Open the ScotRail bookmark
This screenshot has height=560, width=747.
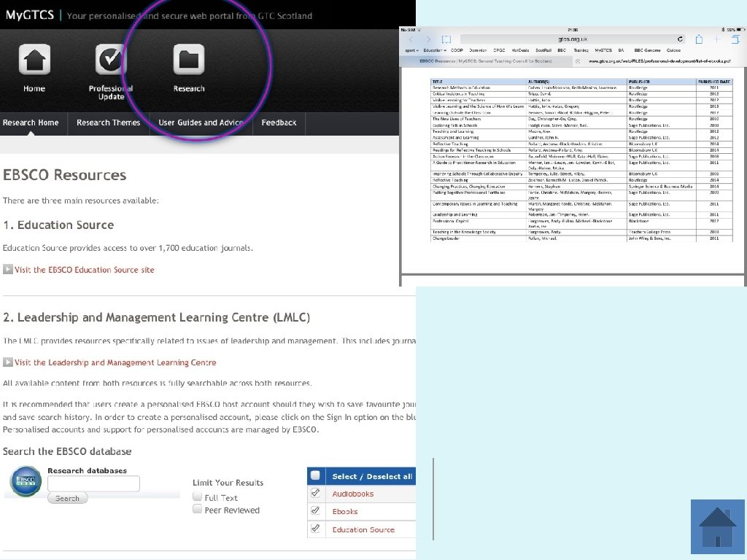tap(543, 50)
